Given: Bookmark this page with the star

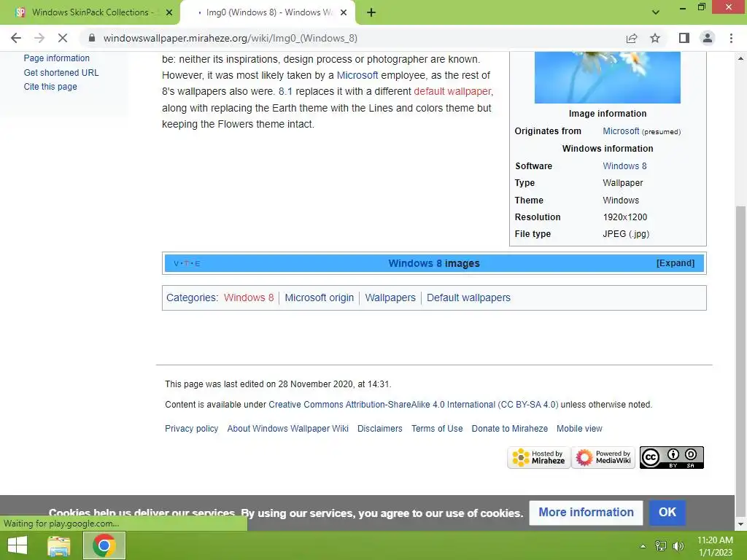Looking at the screenshot, I should [655, 38].
